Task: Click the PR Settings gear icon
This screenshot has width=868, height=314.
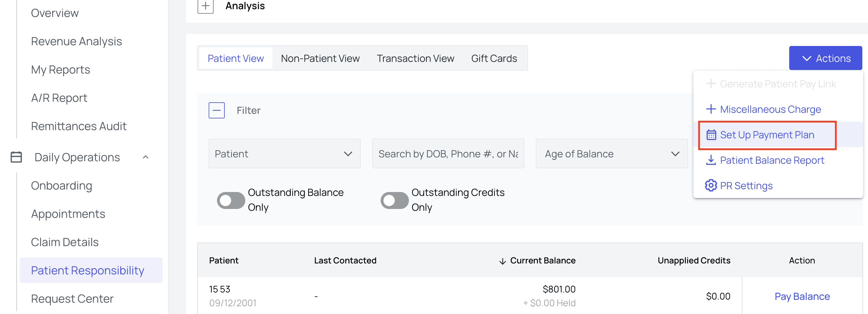Action: coord(711,186)
